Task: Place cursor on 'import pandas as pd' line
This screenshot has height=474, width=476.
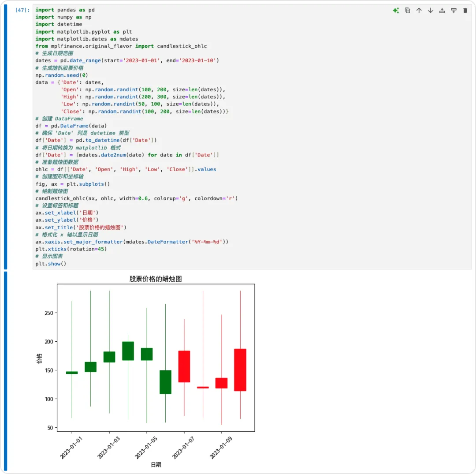Action: 65,10
